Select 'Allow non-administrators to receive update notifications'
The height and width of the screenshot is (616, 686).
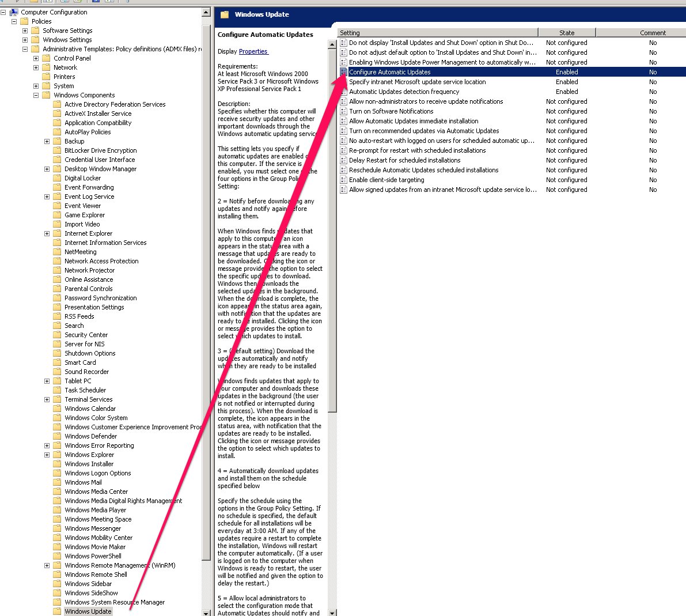(x=426, y=101)
